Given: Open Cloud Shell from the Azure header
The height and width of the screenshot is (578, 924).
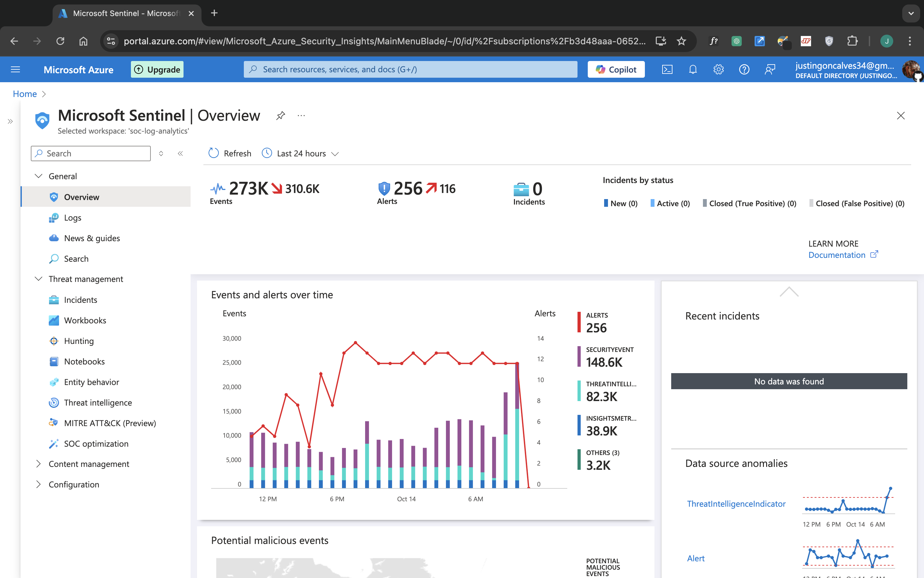Looking at the screenshot, I should tap(667, 69).
